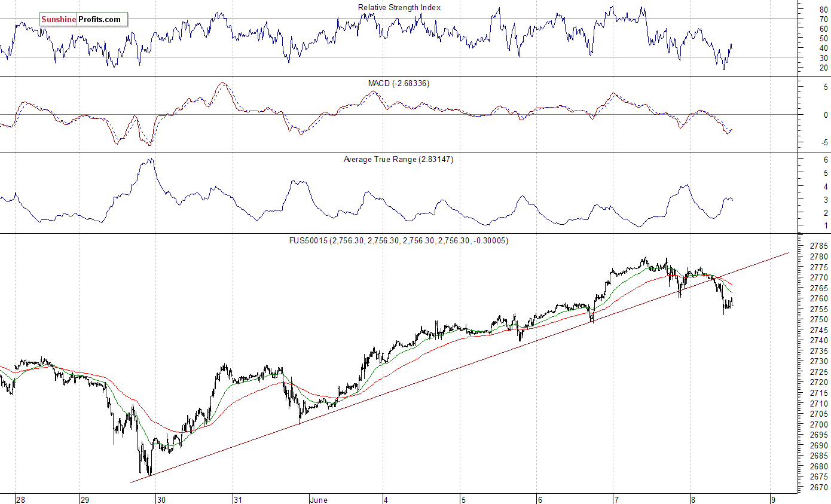
Task: Click date label 4 on time axis
Action: coord(386,500)
